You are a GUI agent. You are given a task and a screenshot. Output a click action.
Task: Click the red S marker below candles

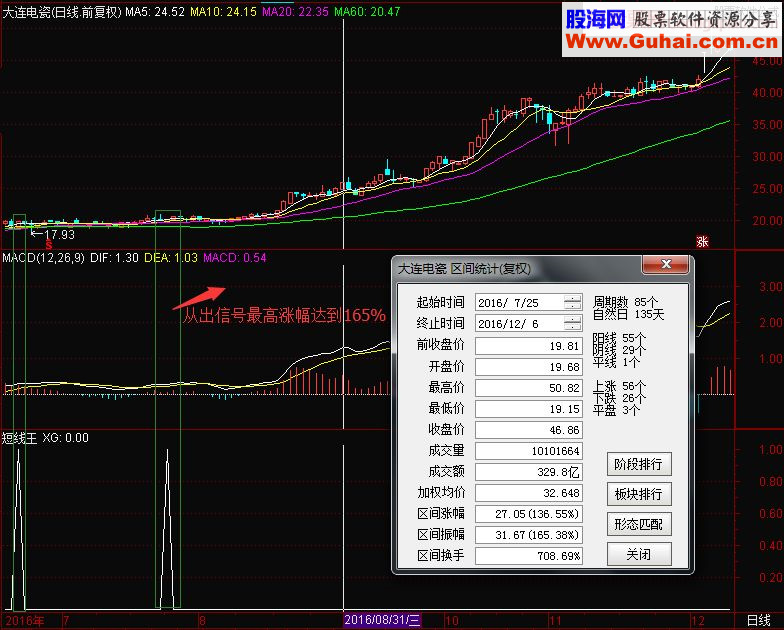(49, 245)
